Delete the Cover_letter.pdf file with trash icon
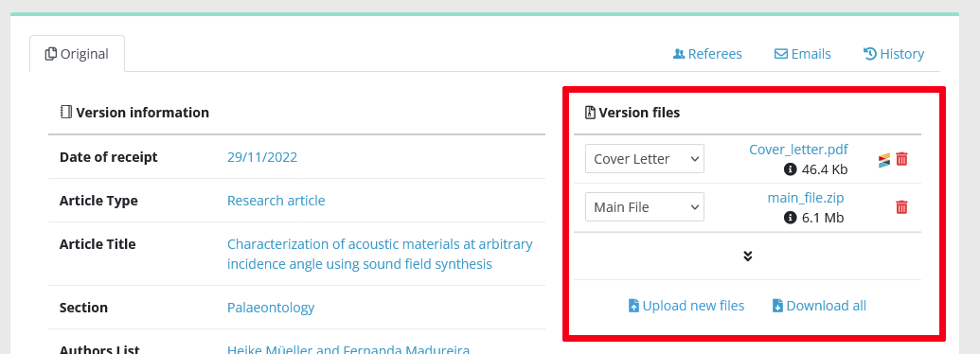This screenshot has width=980, height=354. coord(901,159)
